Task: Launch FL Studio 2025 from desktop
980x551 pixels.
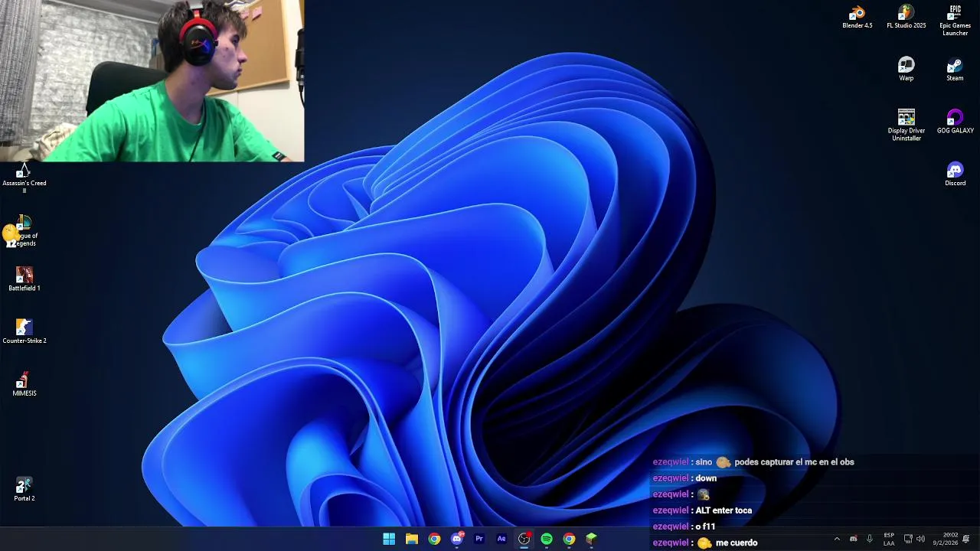Action: click(x=906, y=17)
